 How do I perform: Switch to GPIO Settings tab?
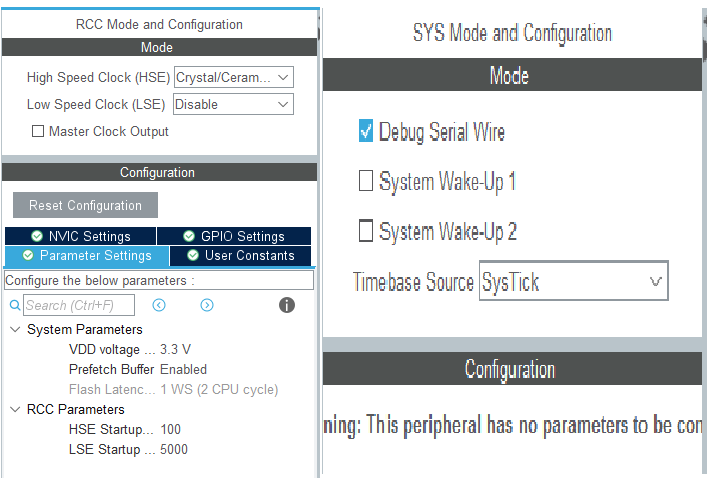(x=233, y=237)
